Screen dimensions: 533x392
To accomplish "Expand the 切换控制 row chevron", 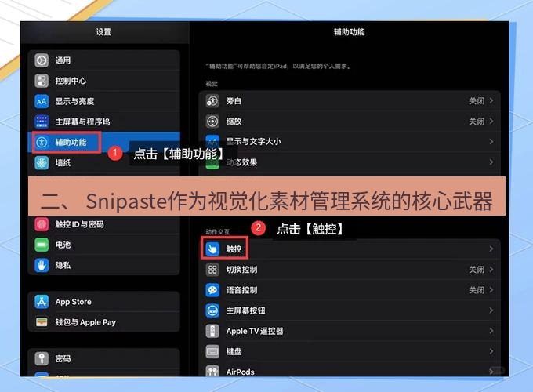I will [x=491, y=270].
